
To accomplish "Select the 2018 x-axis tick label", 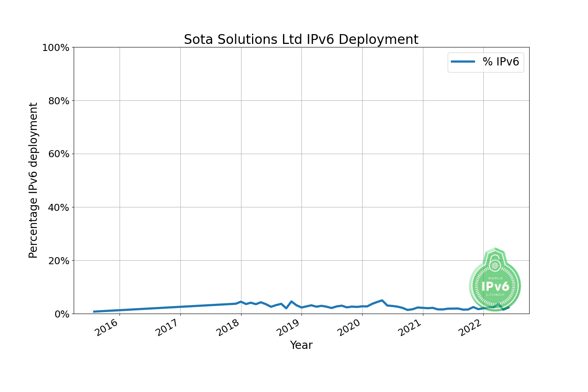I will coord(228,327).
